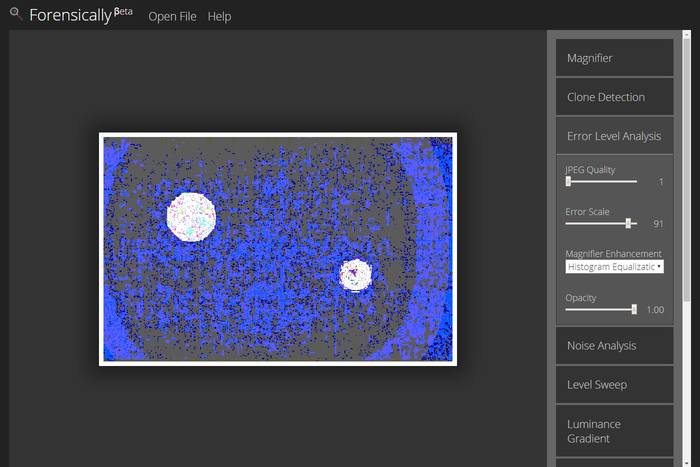This screenshot has height=467, width=700.
Task: Open the Open File menu
Action: [172, 17]
